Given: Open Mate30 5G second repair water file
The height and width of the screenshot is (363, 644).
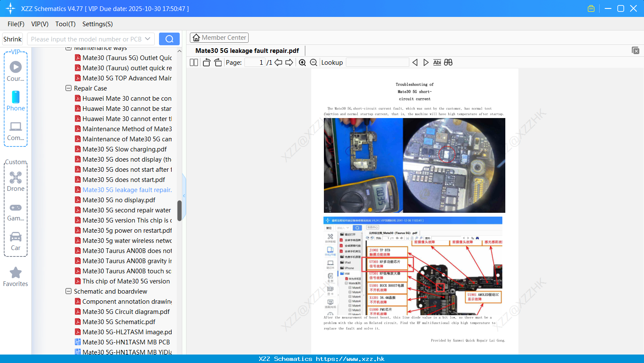Looking at the screenshot, I should click(x=123, y=210).
